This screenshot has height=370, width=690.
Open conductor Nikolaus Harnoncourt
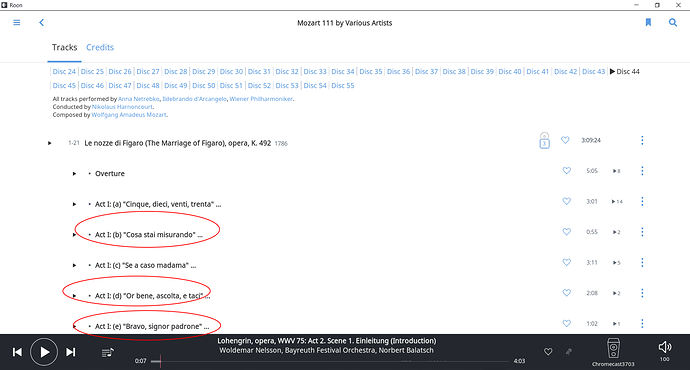[122, 107]
